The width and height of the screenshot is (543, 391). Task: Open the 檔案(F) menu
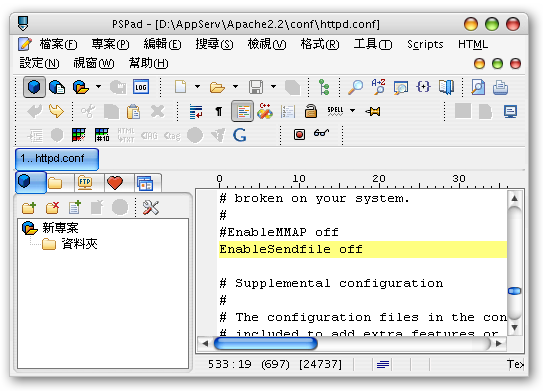pyautogui.click(x=58, y=44)
